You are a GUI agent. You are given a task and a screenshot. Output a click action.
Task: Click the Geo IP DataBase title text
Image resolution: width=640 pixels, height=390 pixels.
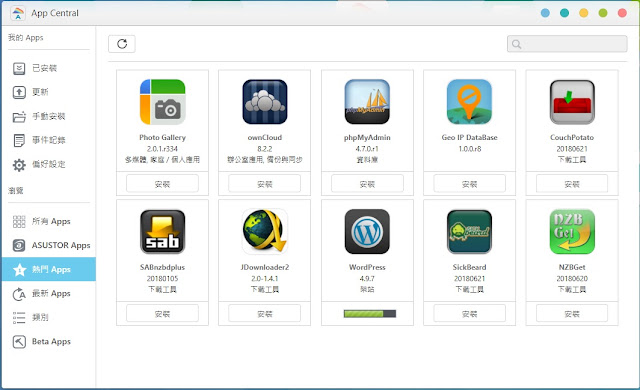(x=469, y=137)
